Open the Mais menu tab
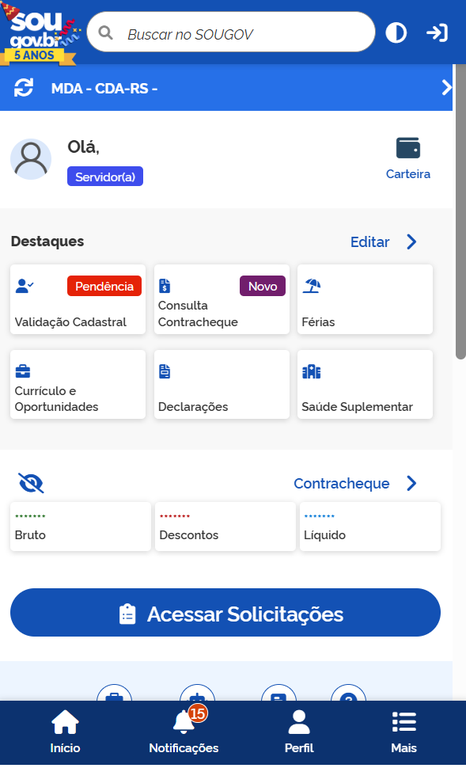 [x=404, y=733]
